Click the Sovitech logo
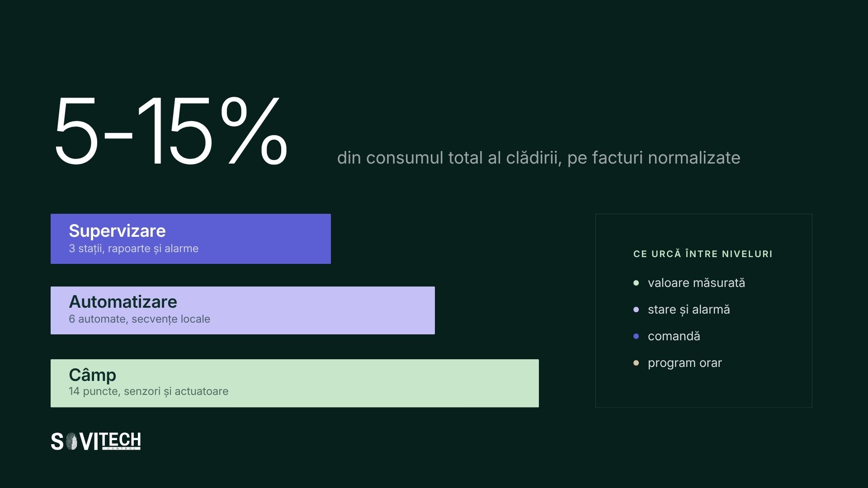 click(x=96, y=441)
